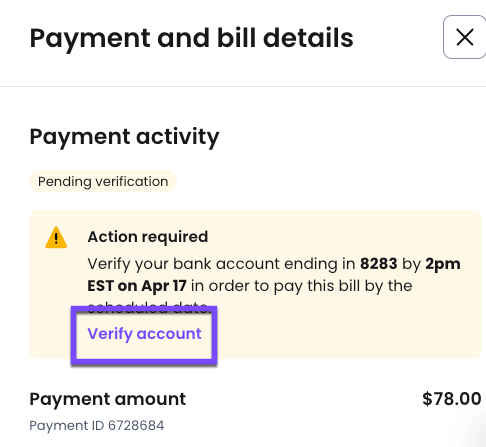Viewport: 486px width, 447px height.
Task: Click the 'Verify your bank account ending in' sentence
Action: point(221,264)
